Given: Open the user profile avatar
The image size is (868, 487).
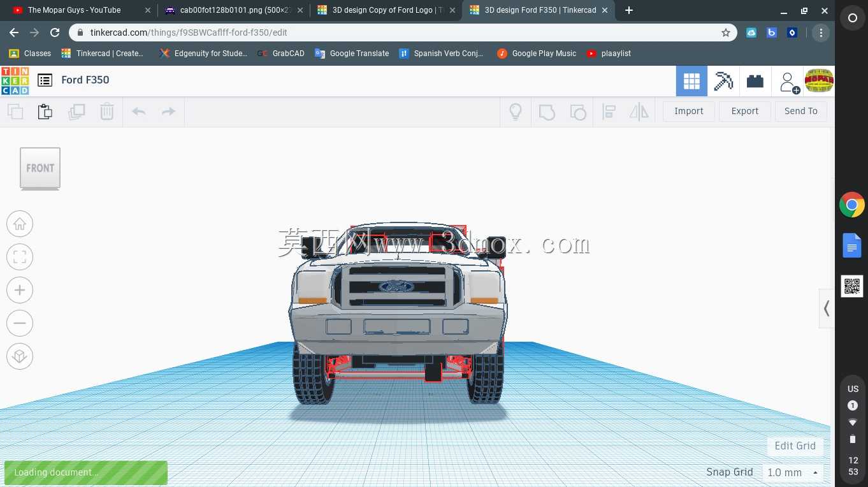Looking at the screenshot, I should tap(820, 81).
